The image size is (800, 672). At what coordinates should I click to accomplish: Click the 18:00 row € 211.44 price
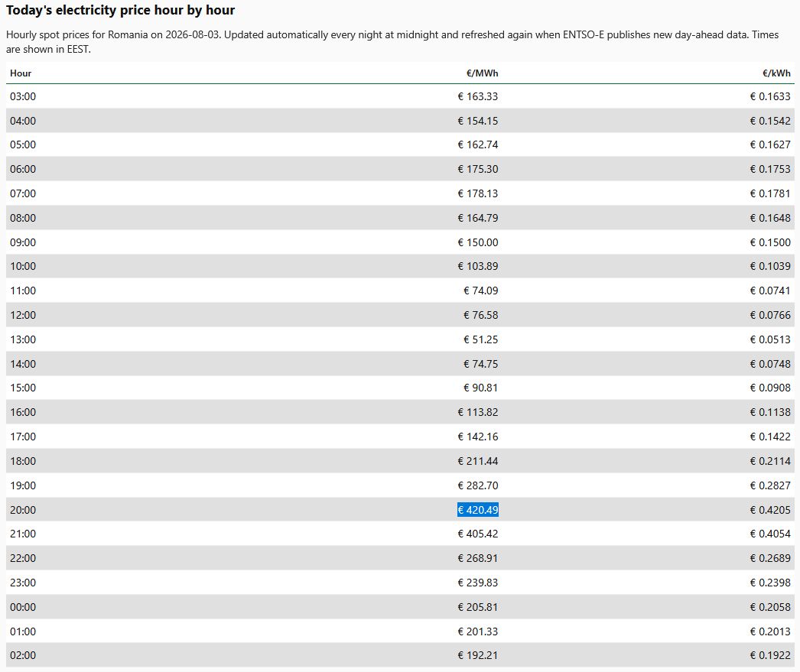[x=477, y=461]
